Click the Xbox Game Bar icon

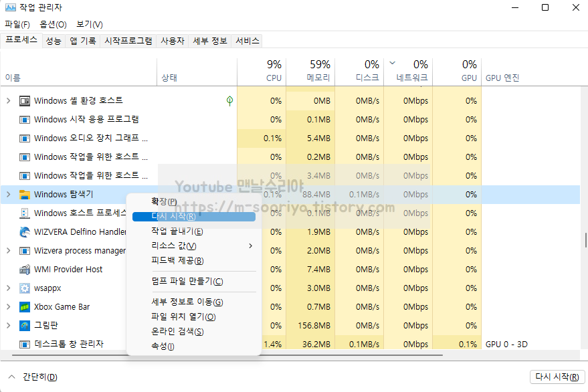(25, 307)
